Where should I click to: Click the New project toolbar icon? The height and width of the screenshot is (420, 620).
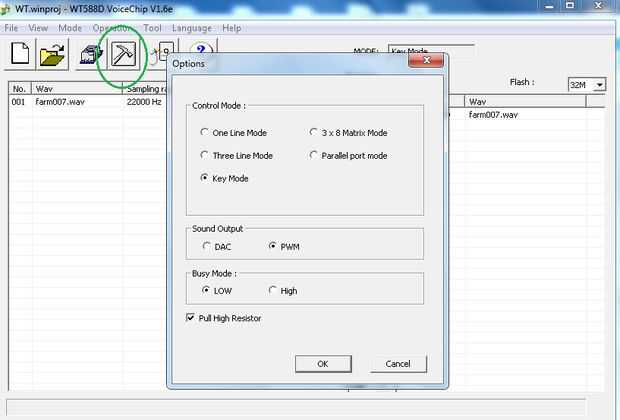[20, 54]
